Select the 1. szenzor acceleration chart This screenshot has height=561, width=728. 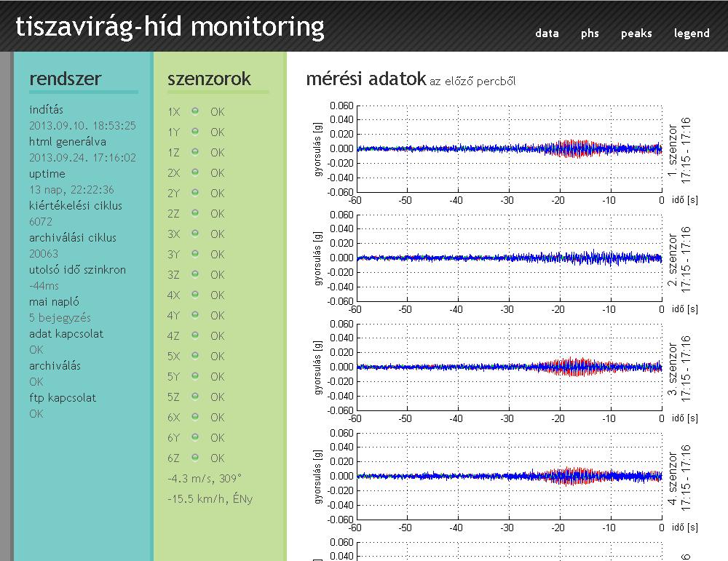point(510,149)
